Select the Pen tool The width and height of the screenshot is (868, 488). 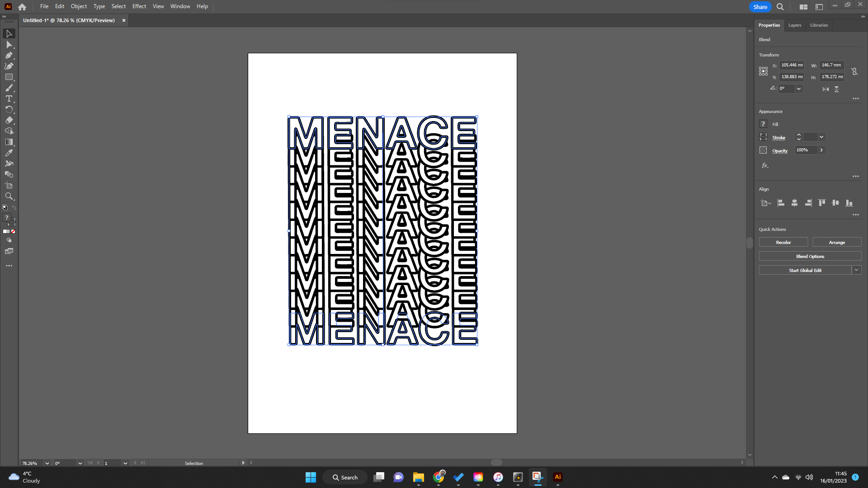pyautogui.click(x=9, y=55)
